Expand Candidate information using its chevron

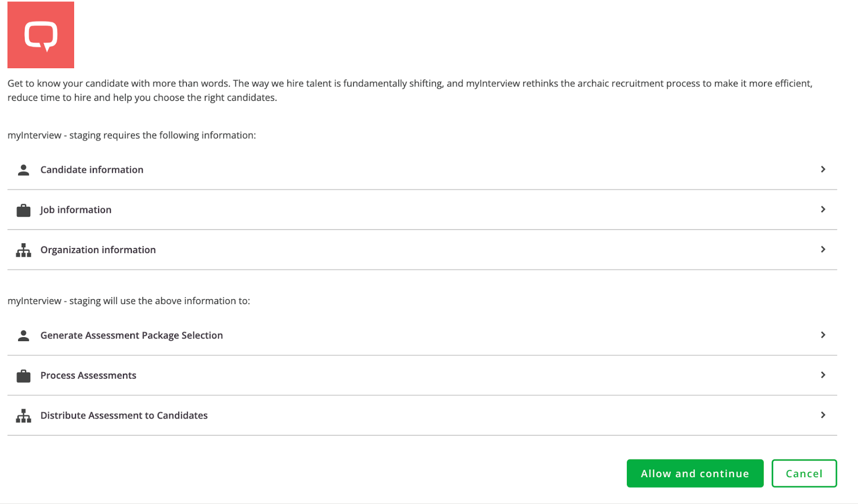click(x=823, y=169)
